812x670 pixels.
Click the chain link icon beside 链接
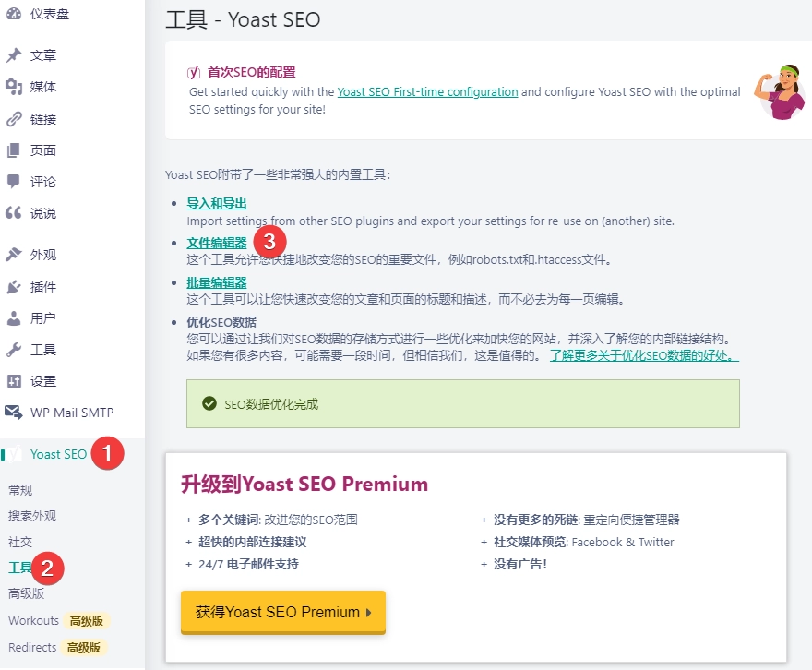(14, 119)
